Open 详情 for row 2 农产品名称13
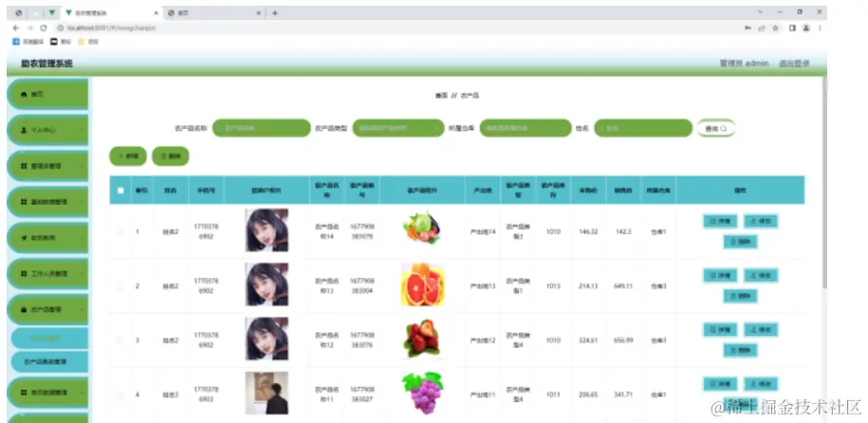Viewport: 868px width, 423px height. [x=720, y=275]
